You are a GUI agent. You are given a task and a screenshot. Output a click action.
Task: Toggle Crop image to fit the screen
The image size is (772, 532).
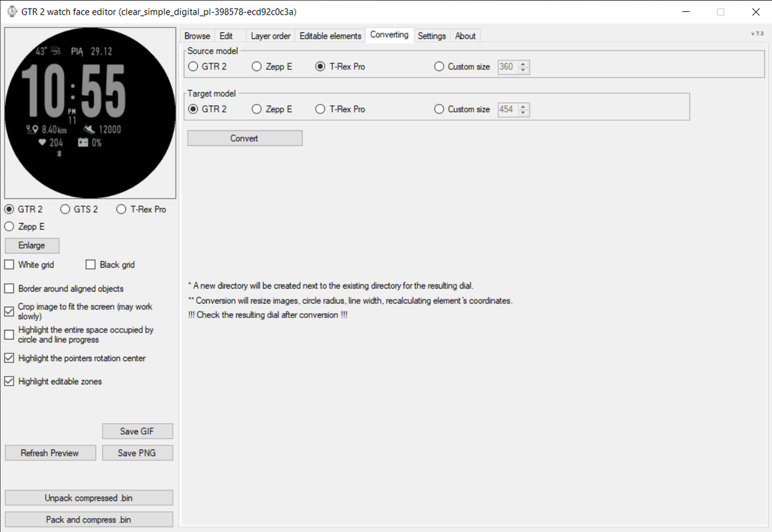click(79, 311)
